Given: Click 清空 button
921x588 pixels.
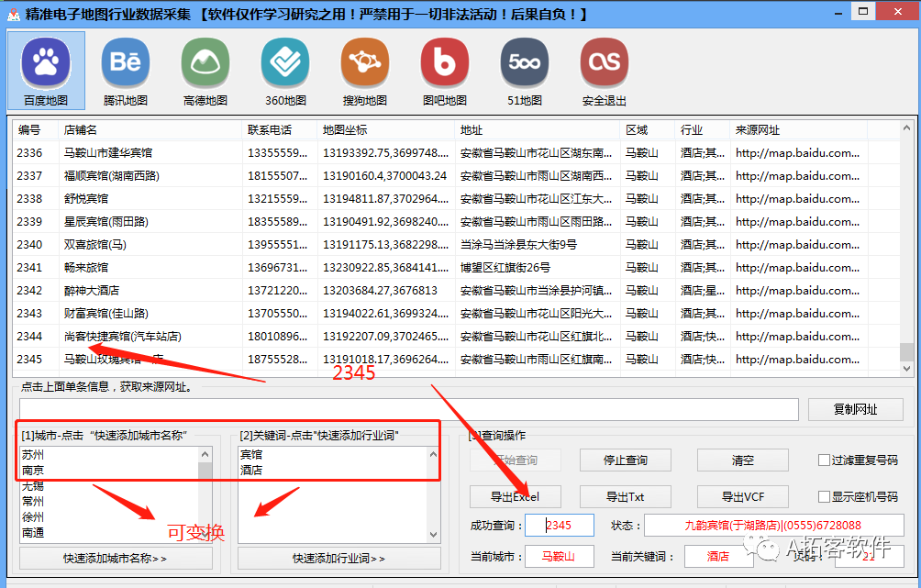Looking at the screenshot, I should pos(742,460).
